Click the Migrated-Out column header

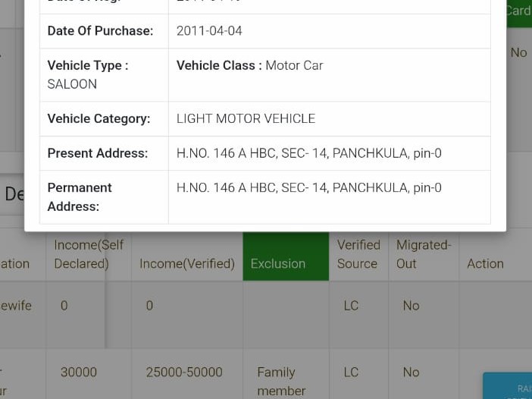423,254
